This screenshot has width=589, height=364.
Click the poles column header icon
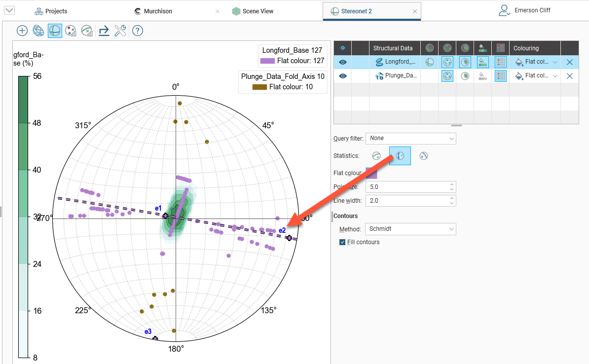(447, 48)
